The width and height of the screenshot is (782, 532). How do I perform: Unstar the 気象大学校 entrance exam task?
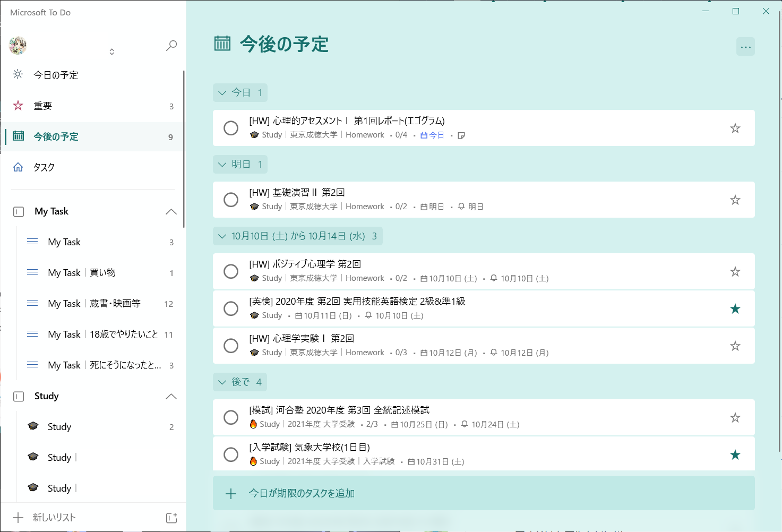(x=735, y=454)
